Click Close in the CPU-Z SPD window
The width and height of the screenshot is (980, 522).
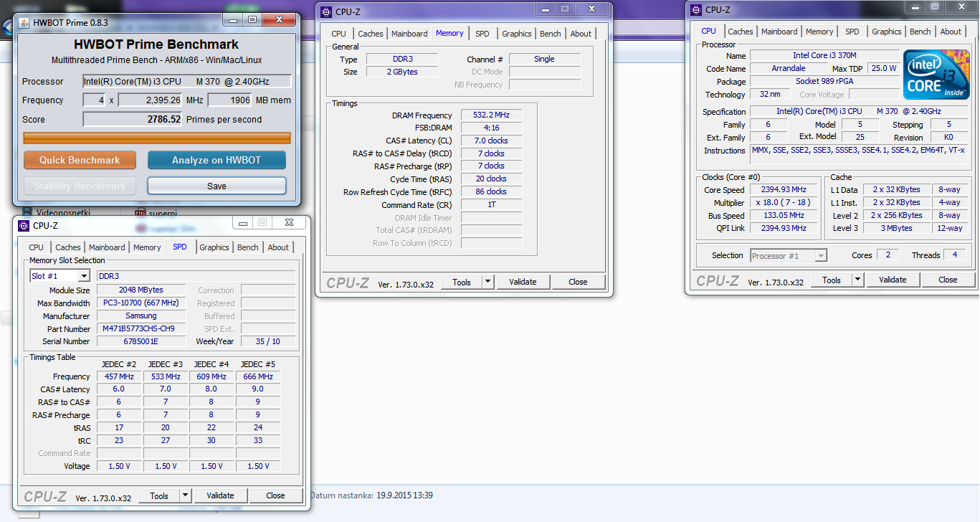pyautogui.click(x=275, y=495)
